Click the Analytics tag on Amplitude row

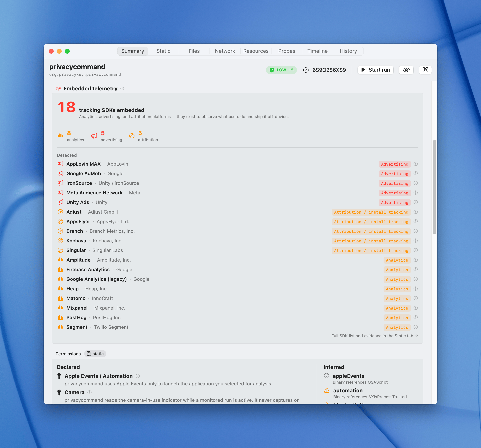click(x=397, y=260)
